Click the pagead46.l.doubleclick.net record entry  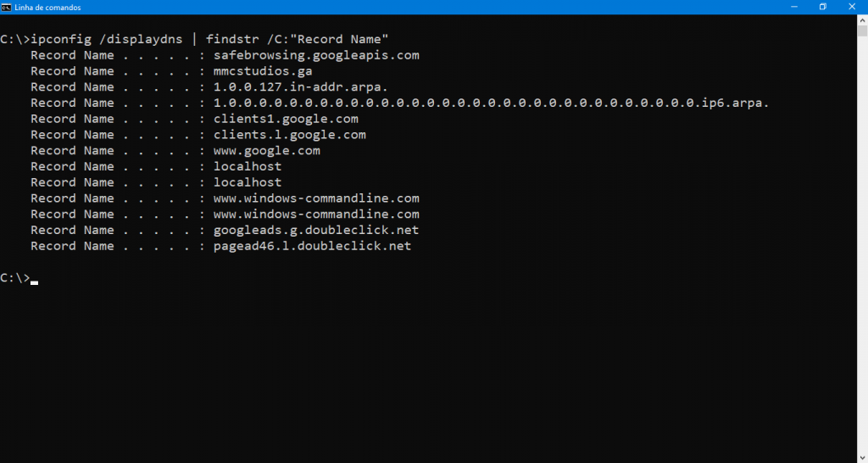312,246
